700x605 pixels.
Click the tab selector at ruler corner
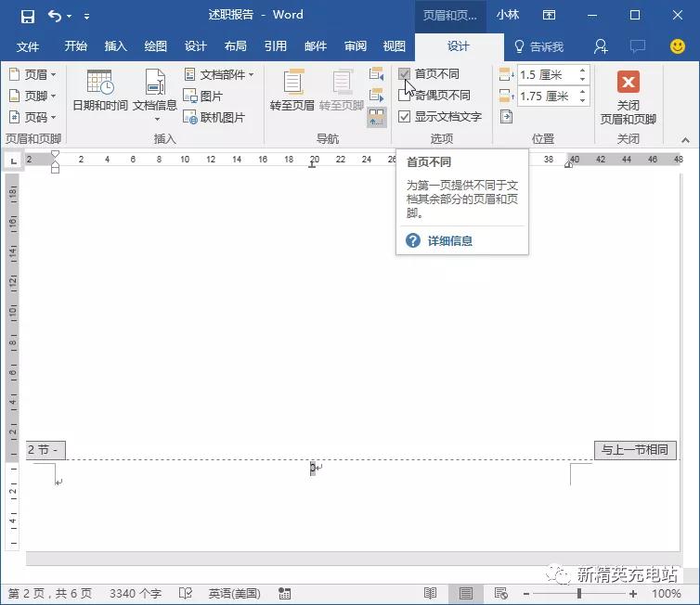click(13, 161)
